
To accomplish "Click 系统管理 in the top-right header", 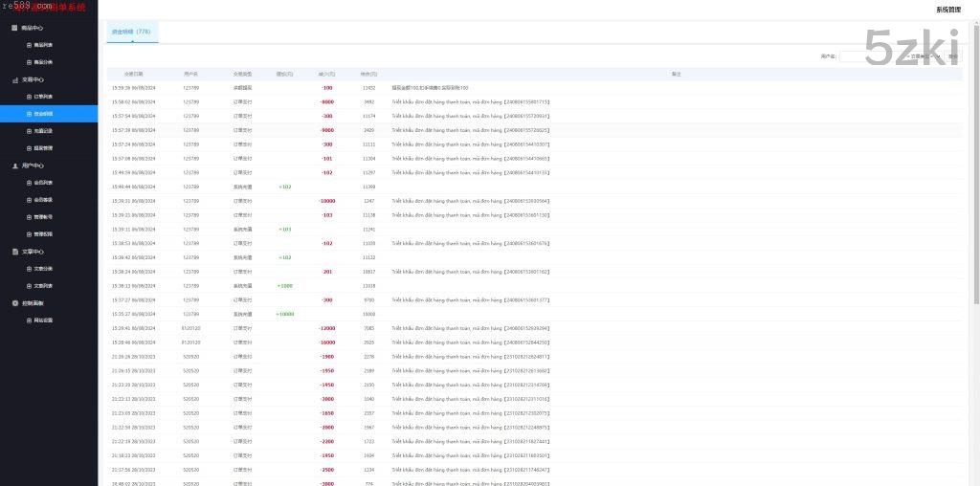I will 948,10.
